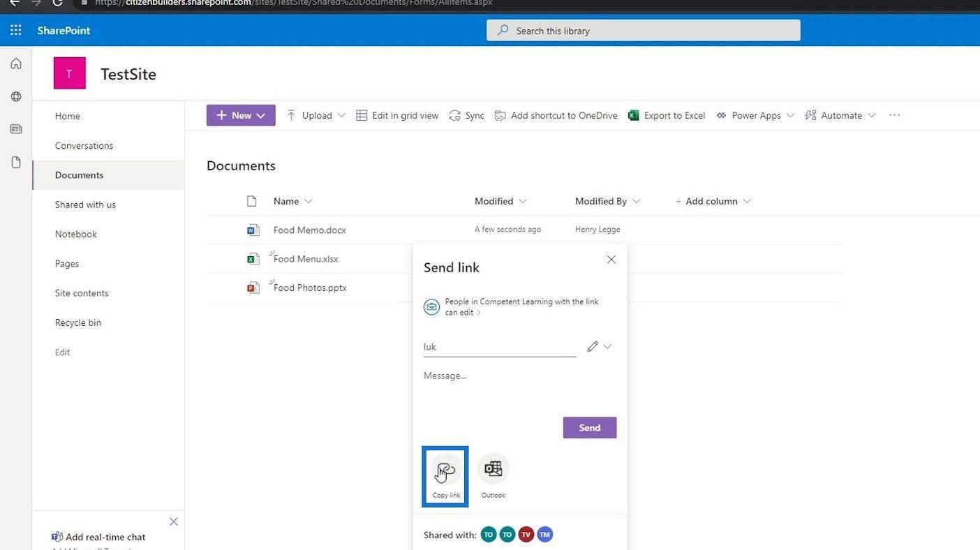Click the Edit navigation link
Image resolution: width=980 pixels, height=550 pixels.
[x=62, y=352]
